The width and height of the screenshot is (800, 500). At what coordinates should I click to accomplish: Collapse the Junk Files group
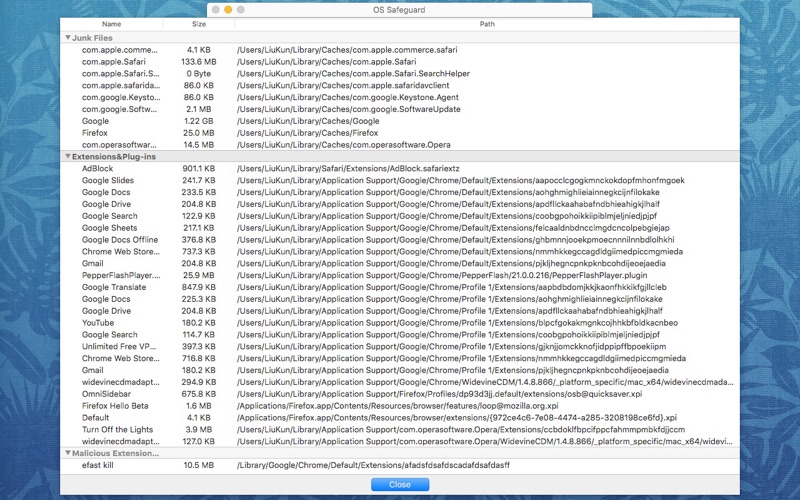coord(67,38)
